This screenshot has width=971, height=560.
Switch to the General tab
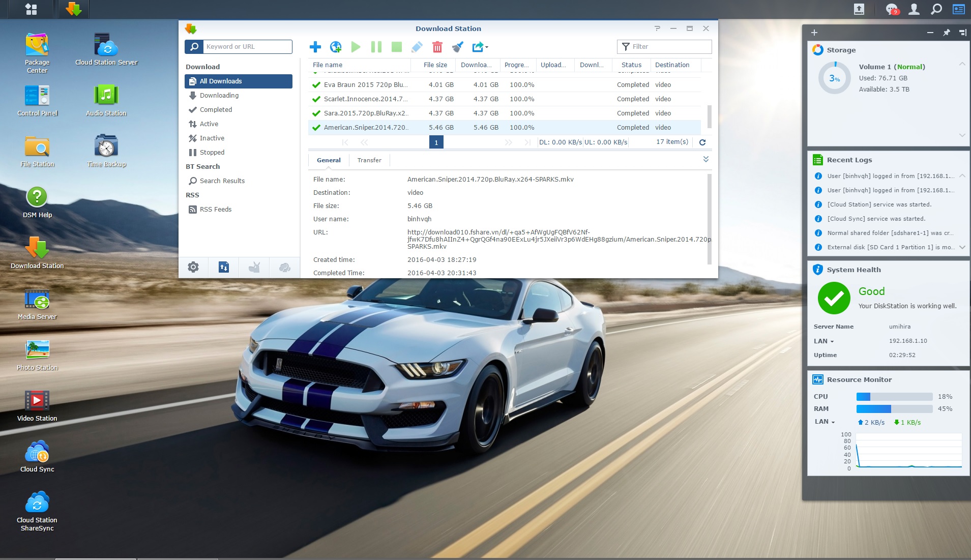329,160
